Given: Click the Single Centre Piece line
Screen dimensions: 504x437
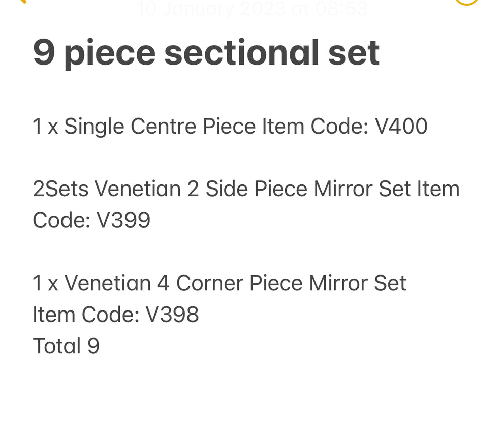Looking at the screenshot, I should pos(230,126).
